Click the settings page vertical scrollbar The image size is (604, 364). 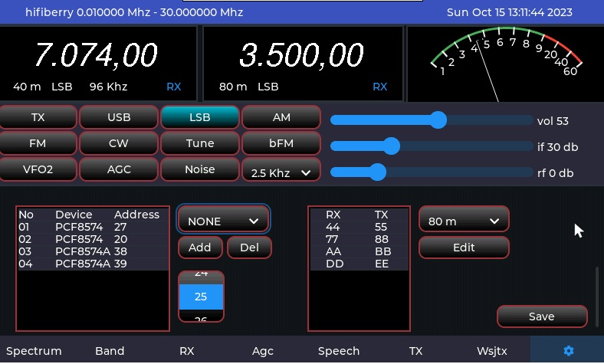(597, 296)
